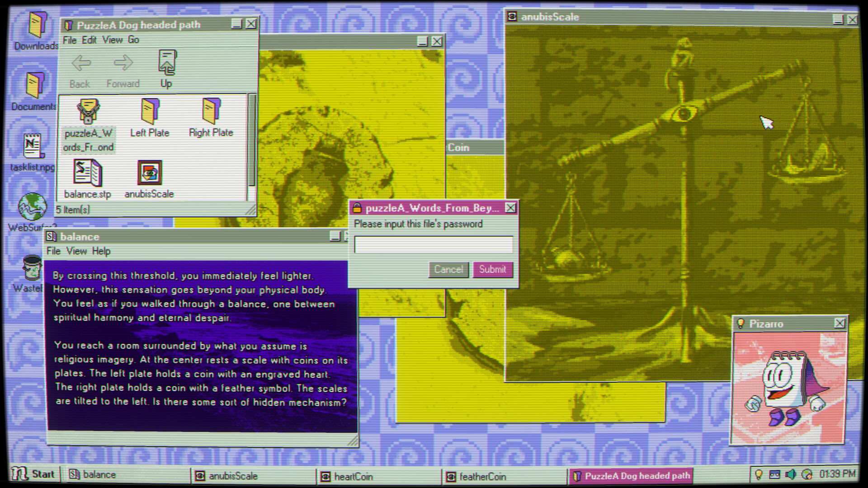Launch the WebSurfer globe icon
This screenshot has width=868, height=488.
pyautogui.click(x=32, y=207)
